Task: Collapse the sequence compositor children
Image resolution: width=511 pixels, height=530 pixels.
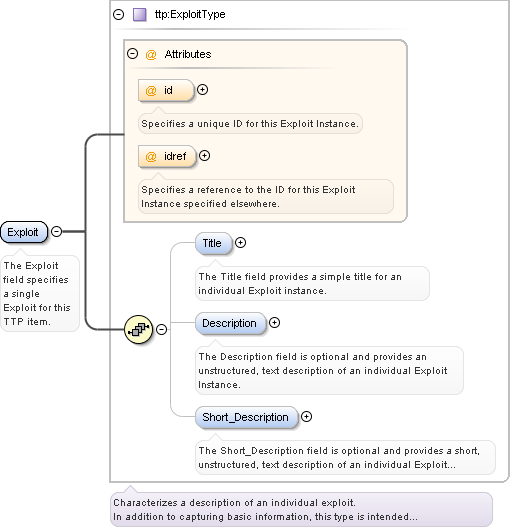Action: coord(162,329)
